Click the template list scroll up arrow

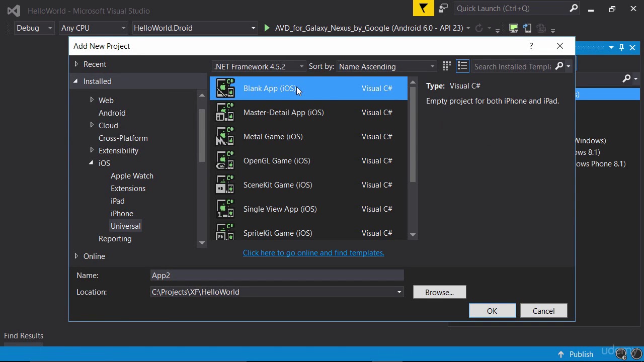(413, 82)
